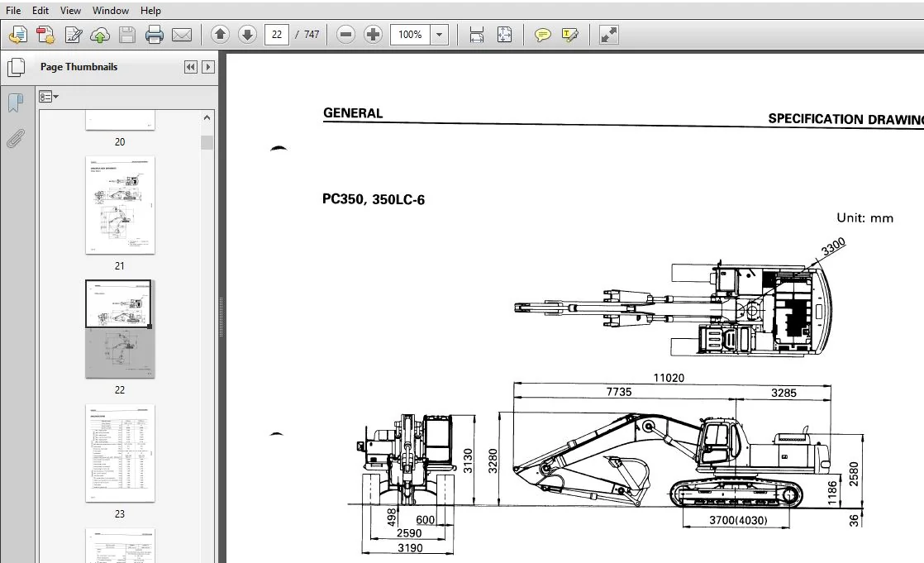Screen dimensions: 924x563
Task: Expand the thumbnails panel with right-arrow button
Action: (208, 67)
